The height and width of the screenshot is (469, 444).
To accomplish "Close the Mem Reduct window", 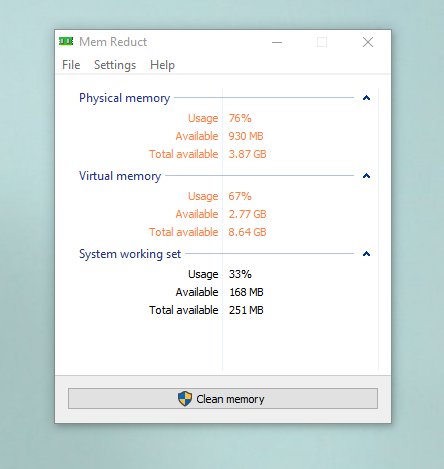I will (368, 42).
